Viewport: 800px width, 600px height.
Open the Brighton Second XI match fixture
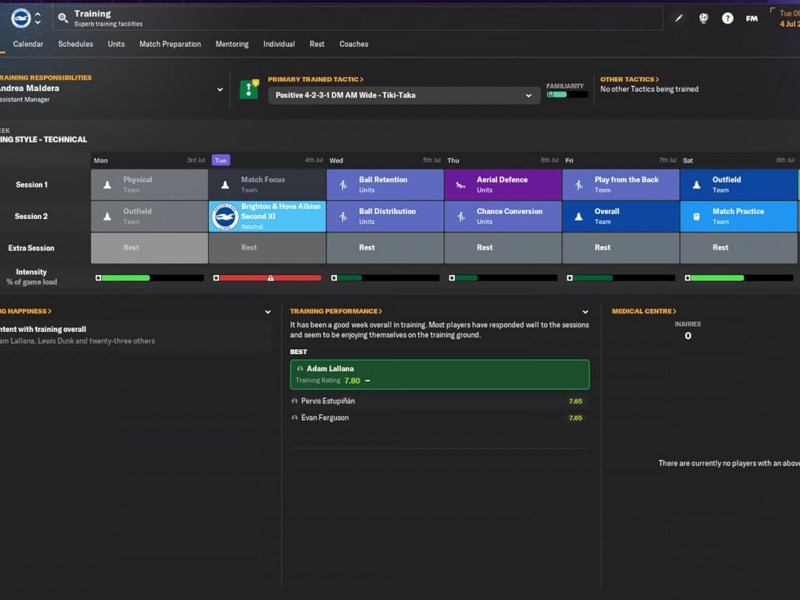click(x=267, y=216)
